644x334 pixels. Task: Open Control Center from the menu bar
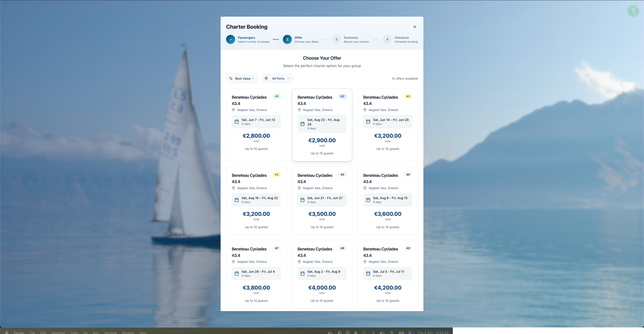(x=410, y=332)
